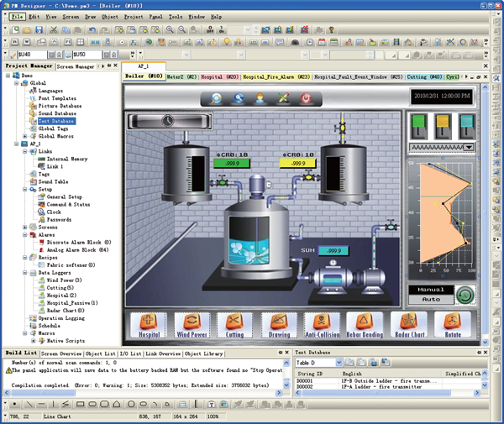Image resolution: width=504 pixels, height=424 pixels.
Task: Click the user profile icon on HMI screen
Action: 260,97
